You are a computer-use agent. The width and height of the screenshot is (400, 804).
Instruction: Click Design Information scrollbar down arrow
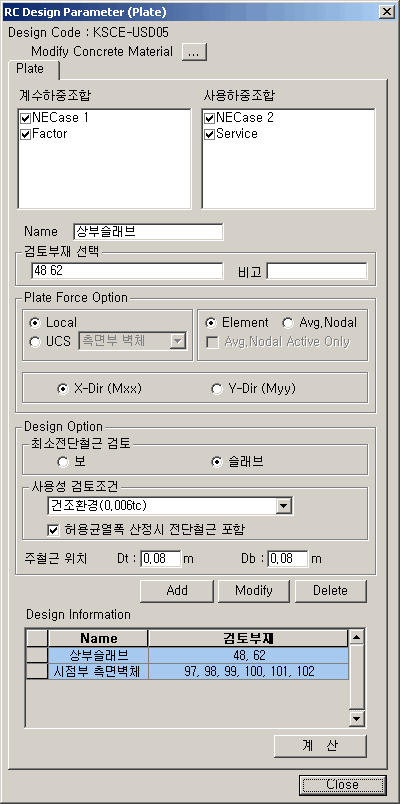[356, 719]
